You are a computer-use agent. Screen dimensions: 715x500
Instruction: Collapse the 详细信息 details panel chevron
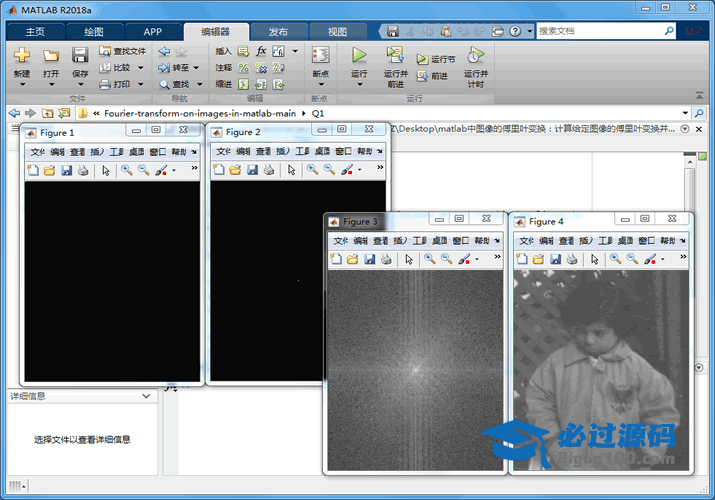point(146,396)
